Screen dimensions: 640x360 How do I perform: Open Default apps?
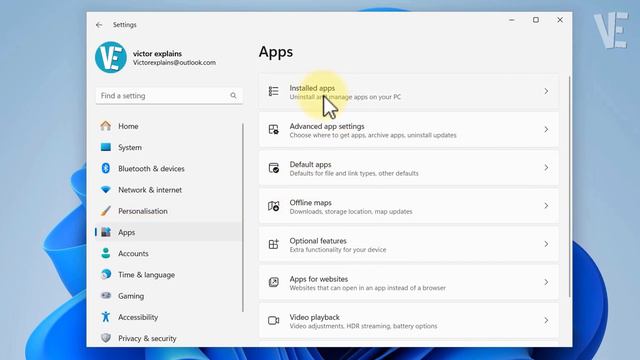[409, 168]
